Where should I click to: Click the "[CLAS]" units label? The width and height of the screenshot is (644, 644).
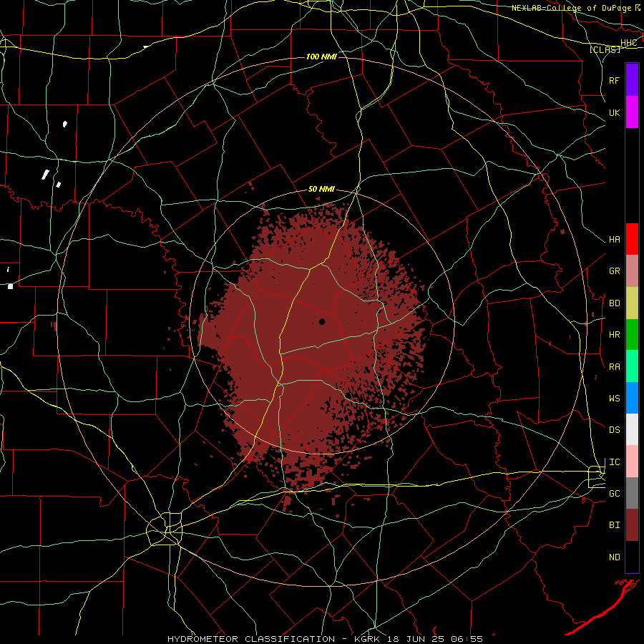coord(605,49)
